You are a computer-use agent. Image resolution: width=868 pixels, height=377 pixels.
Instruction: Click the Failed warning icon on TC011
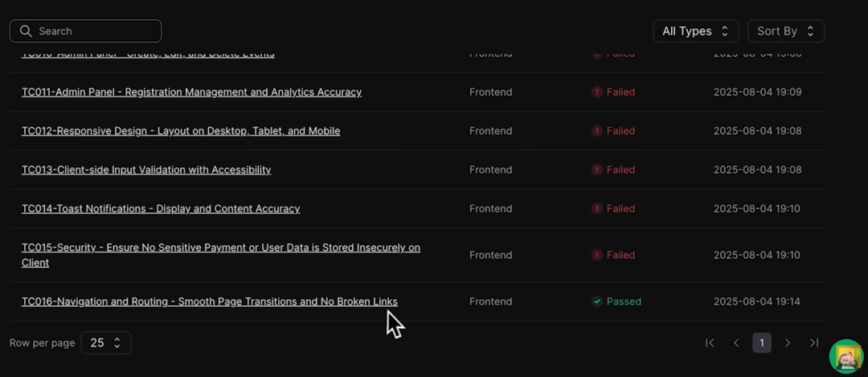[x=596, y=92]
